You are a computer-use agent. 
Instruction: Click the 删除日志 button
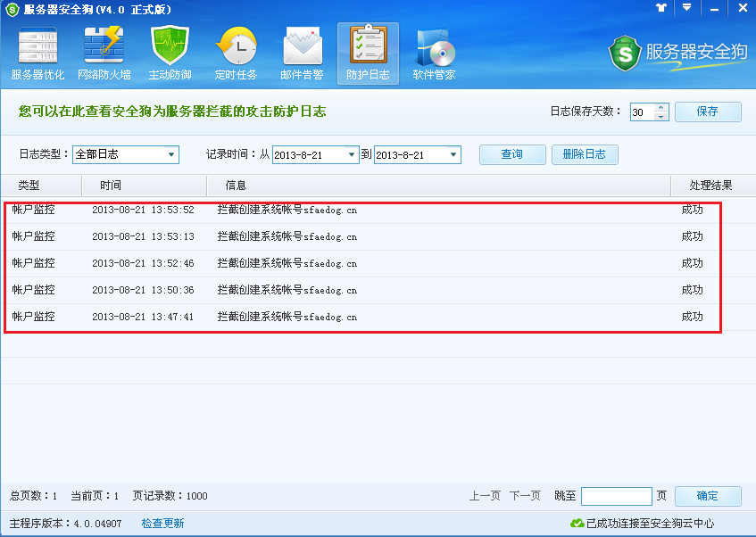pyautogui.click(x=585, y=154)
